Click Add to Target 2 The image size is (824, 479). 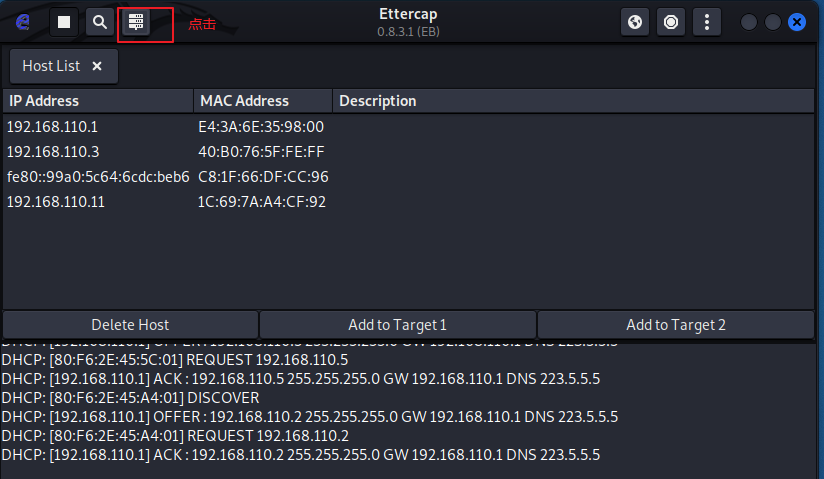(x=676, y=325)
